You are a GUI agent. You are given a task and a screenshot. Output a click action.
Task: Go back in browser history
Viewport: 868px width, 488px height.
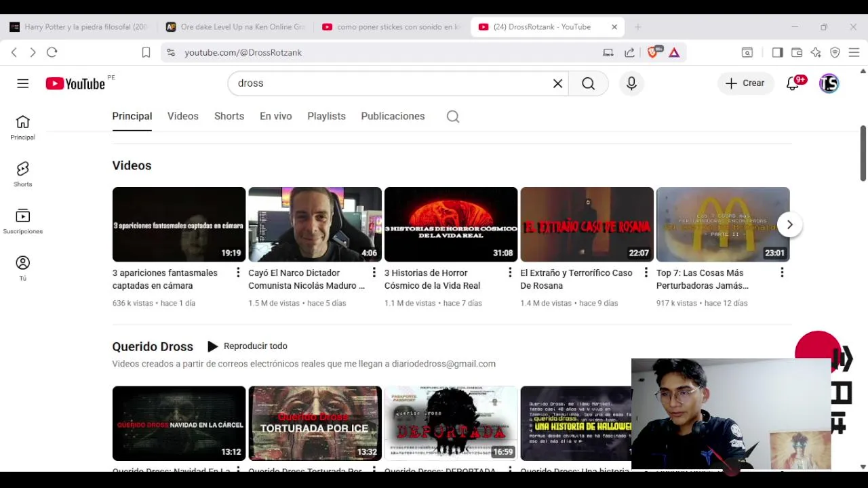click(x=14, y=52)
